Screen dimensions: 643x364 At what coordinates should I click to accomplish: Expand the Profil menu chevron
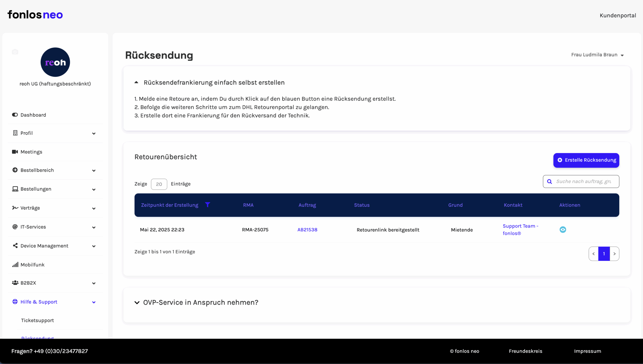point(94,133)
